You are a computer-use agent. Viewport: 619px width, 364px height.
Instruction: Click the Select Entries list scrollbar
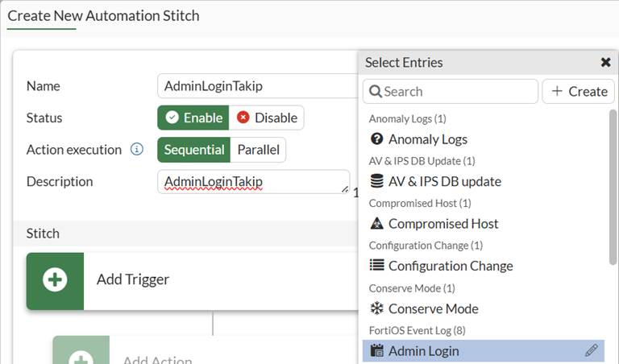(613, 187)
